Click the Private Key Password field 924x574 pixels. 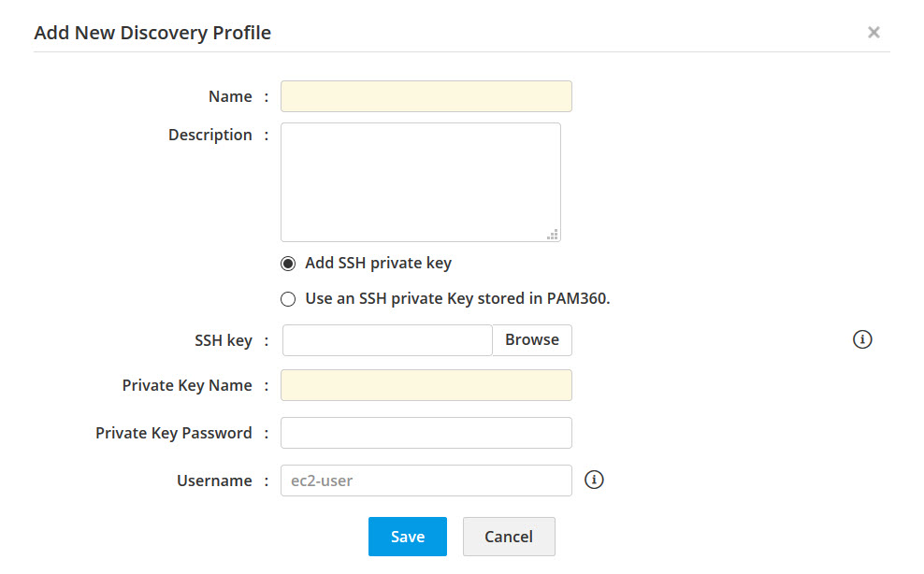426,433
